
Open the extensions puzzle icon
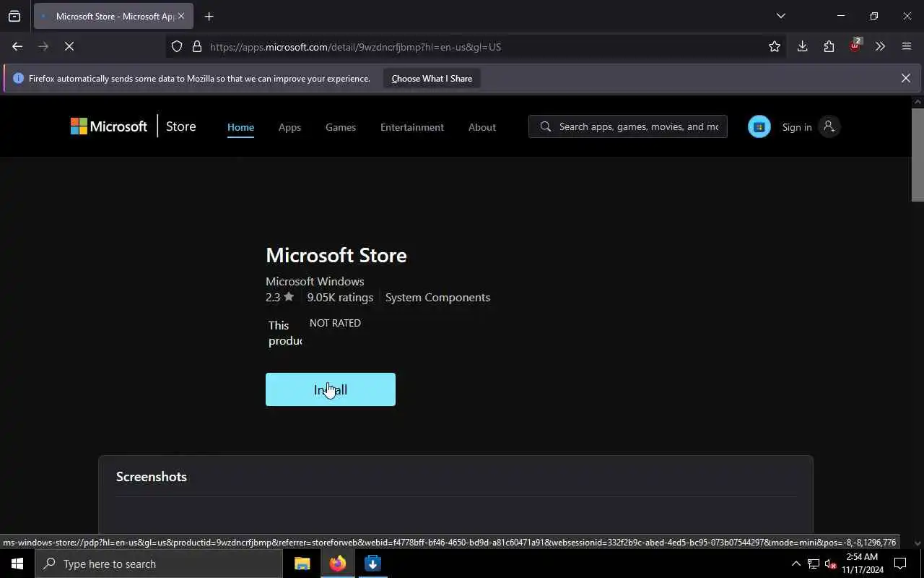829,46
